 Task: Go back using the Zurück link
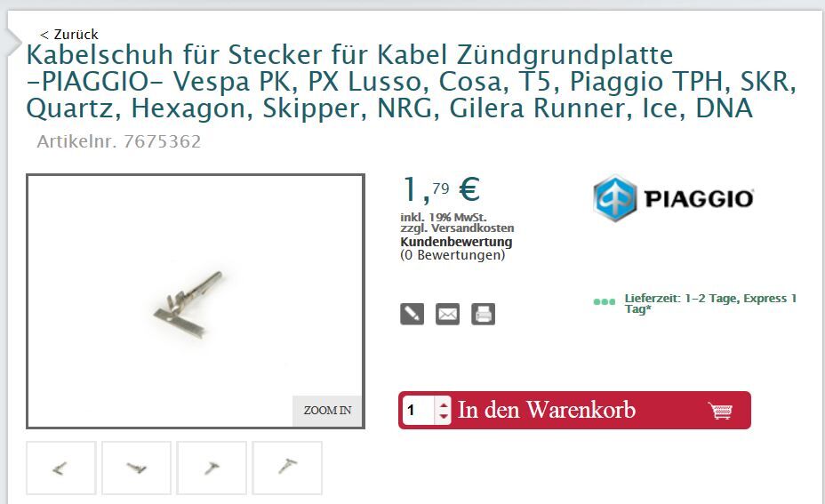tap(69, 34)
